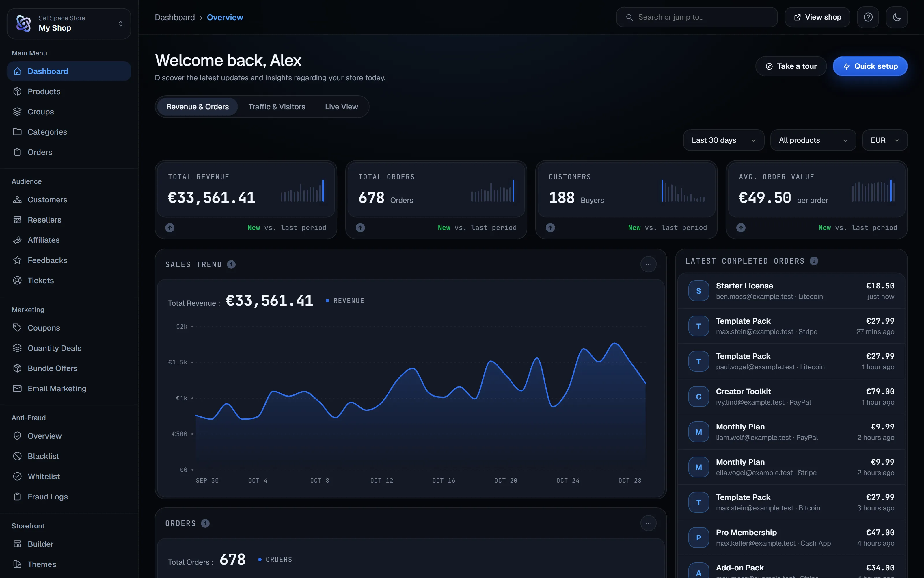Screen dimensions: 924x578
Task: Open Resellers in the Audience section
Action: pos(69,220)
